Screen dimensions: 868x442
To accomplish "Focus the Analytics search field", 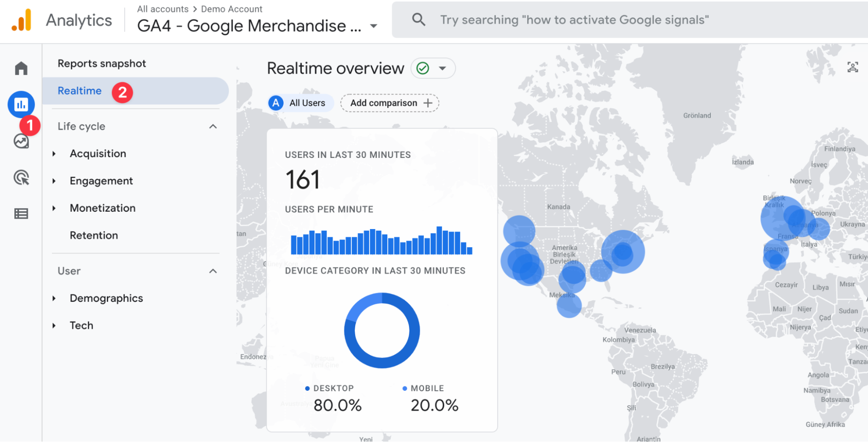I will [x=630, y=20].
